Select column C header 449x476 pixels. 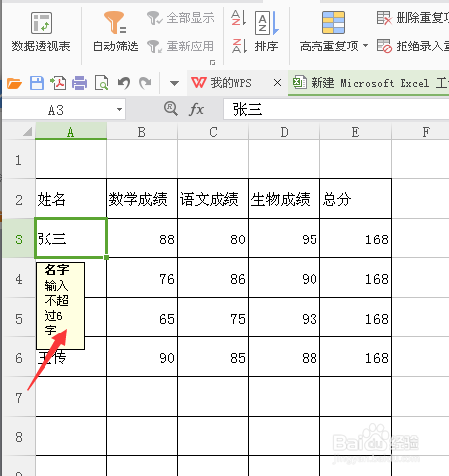tap(213, 131)
